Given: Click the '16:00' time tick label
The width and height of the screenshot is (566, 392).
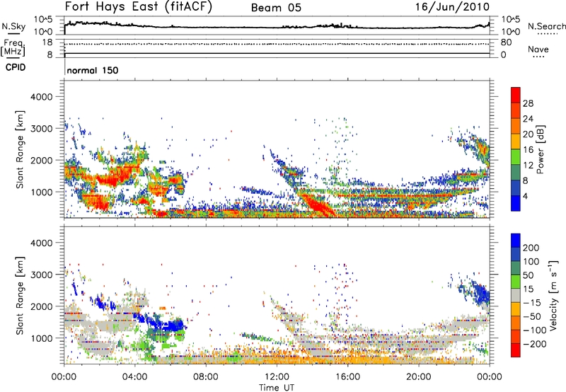Looking at the screenshot, I should click(347, 377).
